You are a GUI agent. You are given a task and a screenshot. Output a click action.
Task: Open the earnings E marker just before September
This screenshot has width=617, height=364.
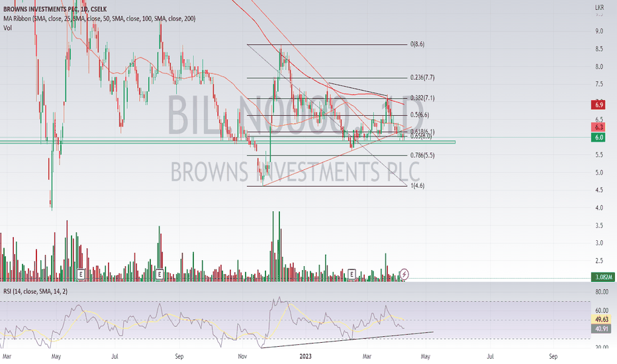[160, 274]
